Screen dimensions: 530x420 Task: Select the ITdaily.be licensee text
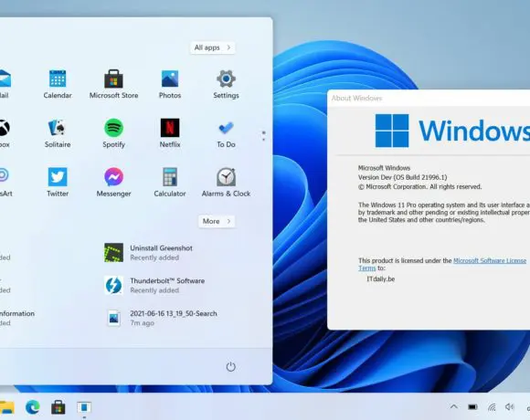[x=381, y=279]
